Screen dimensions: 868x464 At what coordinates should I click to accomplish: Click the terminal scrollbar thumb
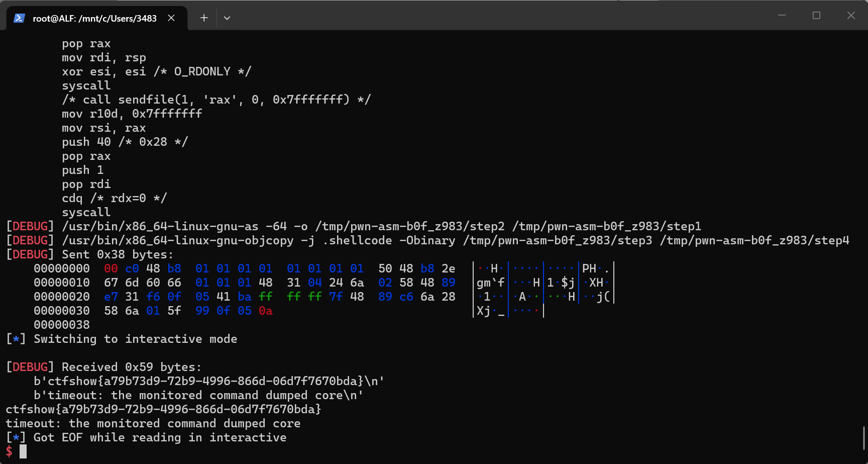pos(864,438)
